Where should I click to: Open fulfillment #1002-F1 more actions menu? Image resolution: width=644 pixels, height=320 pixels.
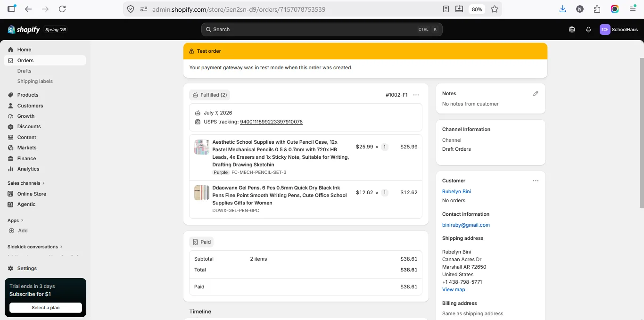pos(416,95)
